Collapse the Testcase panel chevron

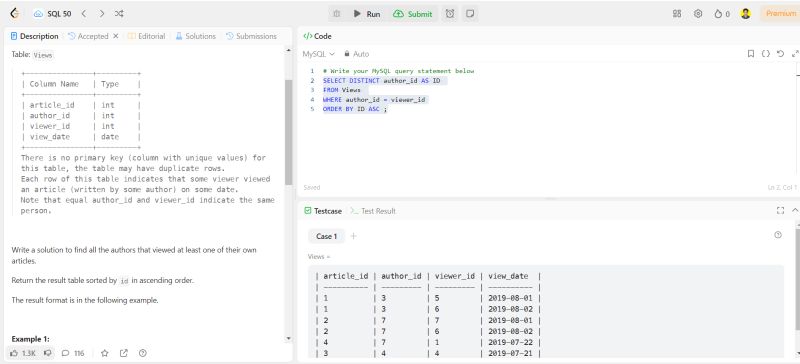(795, 210)
